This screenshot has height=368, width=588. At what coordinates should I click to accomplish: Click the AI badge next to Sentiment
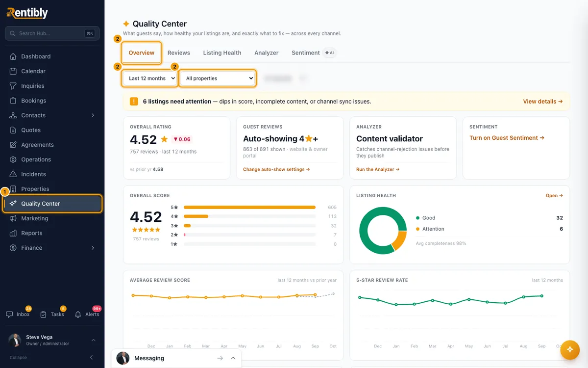(x=330, y=53)
